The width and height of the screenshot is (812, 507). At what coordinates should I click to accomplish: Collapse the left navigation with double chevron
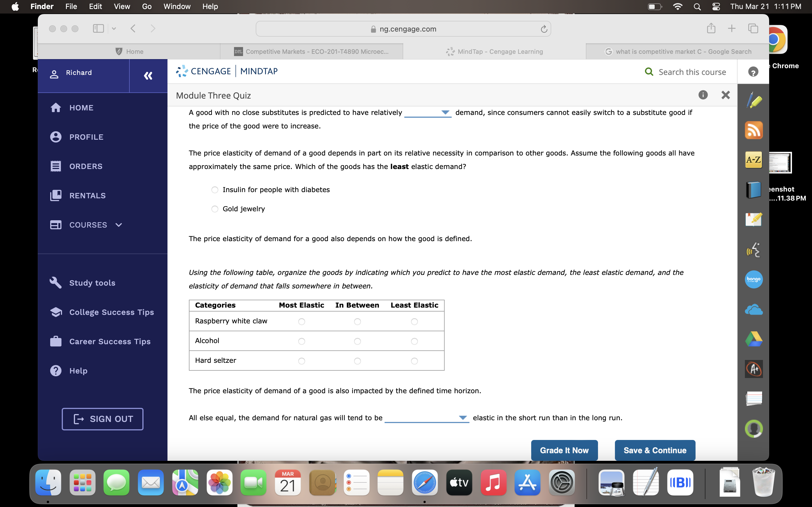(148, 76)
